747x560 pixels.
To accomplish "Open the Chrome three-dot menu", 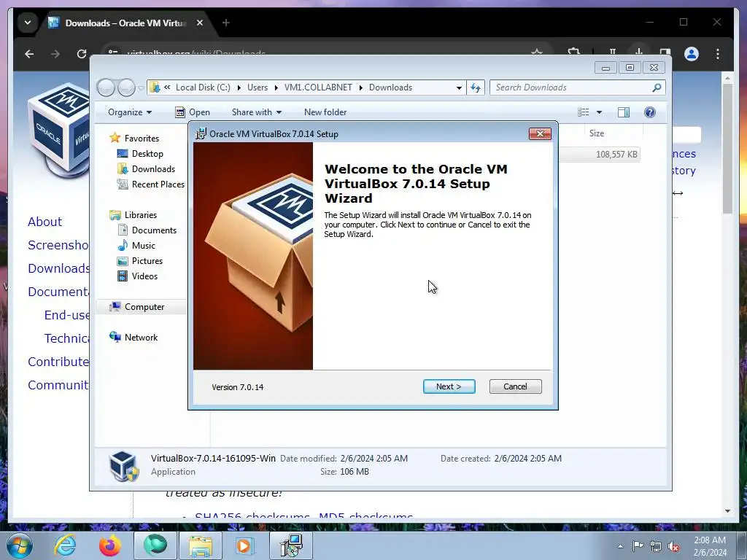I will pos(718,54).
